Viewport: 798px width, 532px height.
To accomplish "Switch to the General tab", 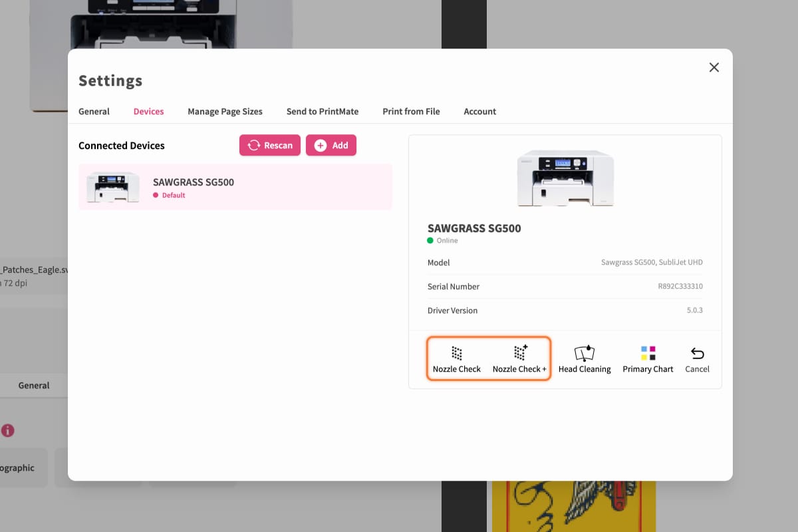I will (94, 111).
